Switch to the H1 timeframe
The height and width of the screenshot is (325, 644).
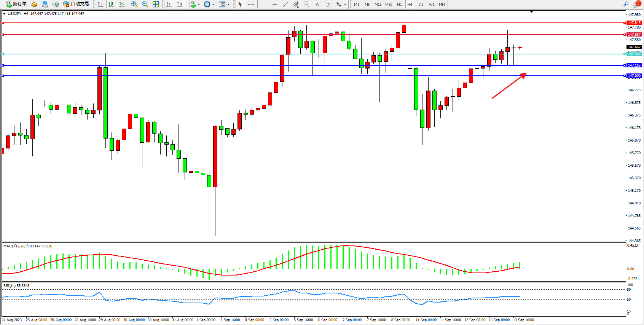[399, 4]
